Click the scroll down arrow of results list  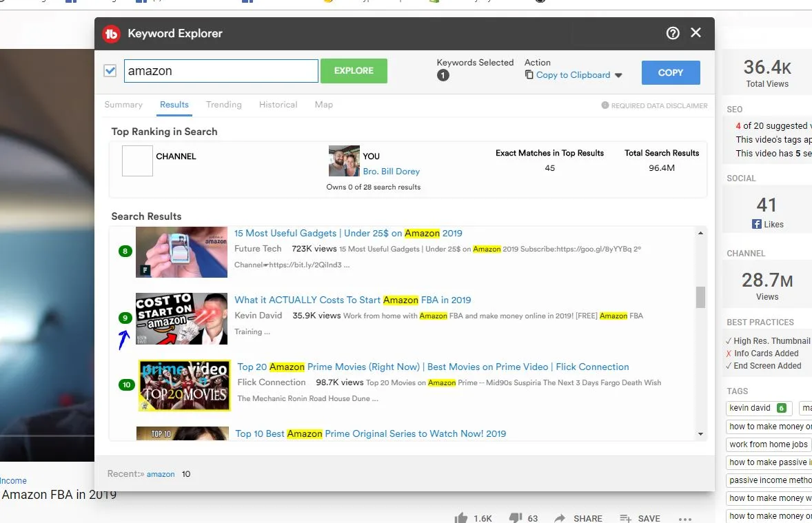(x=700, y=434)
